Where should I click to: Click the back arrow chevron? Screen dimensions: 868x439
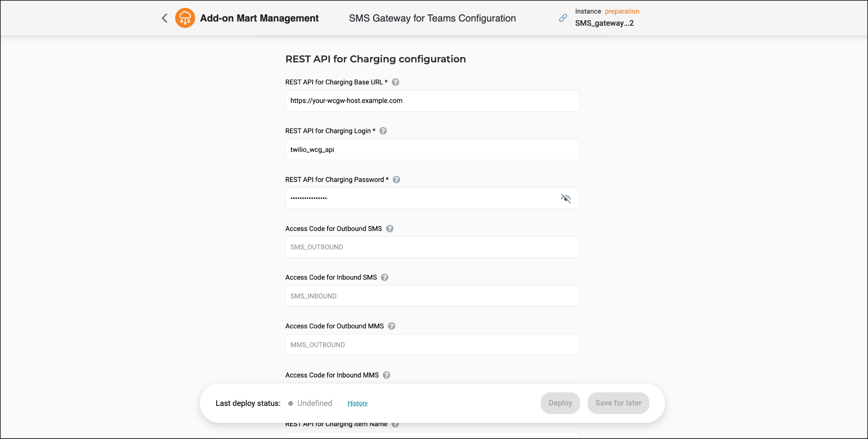[x=164, y=18]
